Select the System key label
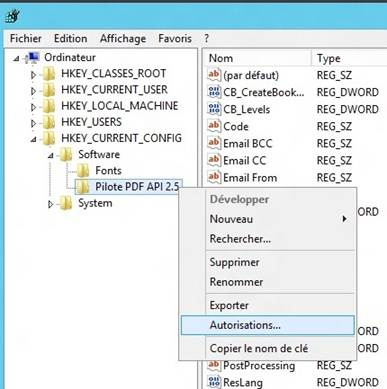The height and width of the screenshot is (389, 387). click(x=95, y=203)
